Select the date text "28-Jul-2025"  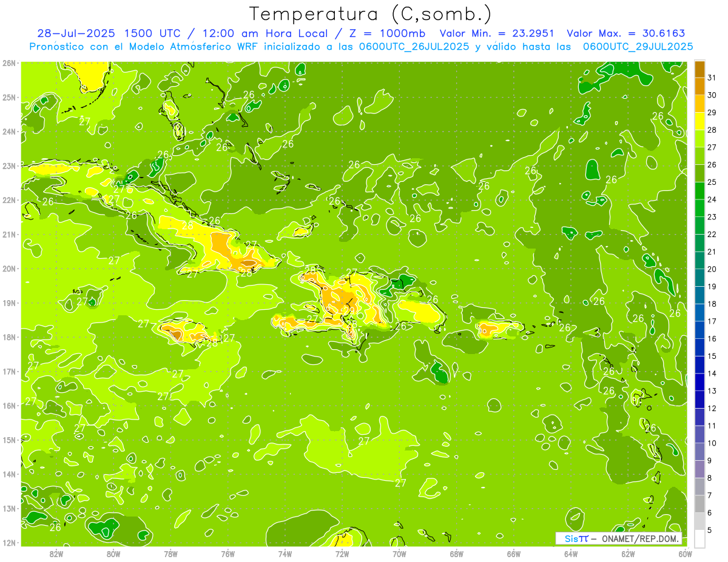[77, 33]
